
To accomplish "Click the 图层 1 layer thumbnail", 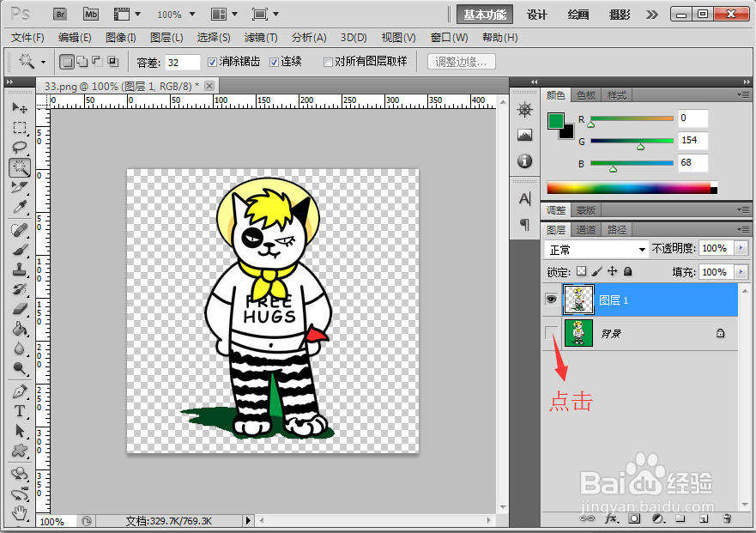I will [577, 300].
